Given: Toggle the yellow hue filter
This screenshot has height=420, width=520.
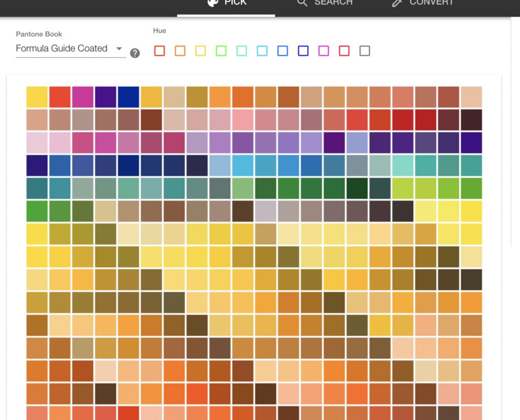Looking at the screenshot, I should [x=201, y=51].
